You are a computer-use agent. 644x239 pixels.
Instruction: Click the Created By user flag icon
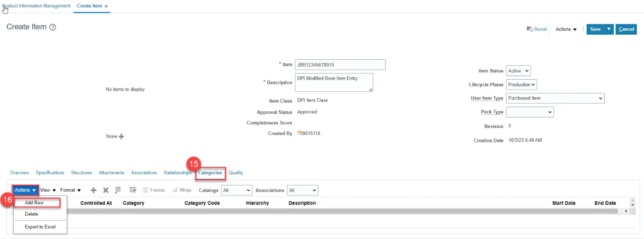pyautogui.click(x=299, y=133)
